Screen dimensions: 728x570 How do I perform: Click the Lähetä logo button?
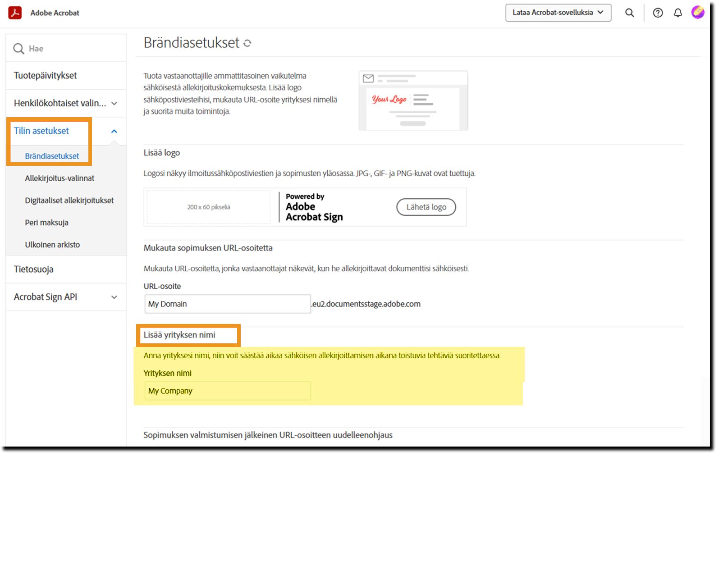(426, 207)
